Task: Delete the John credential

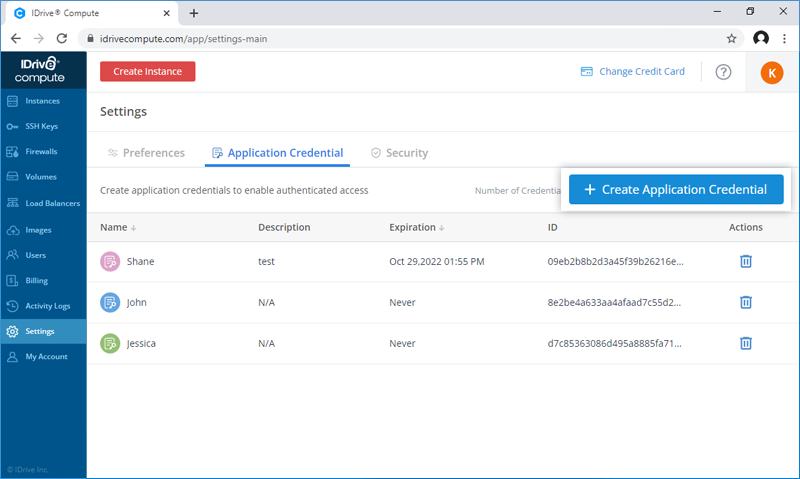Action: [x=745, y=302]
